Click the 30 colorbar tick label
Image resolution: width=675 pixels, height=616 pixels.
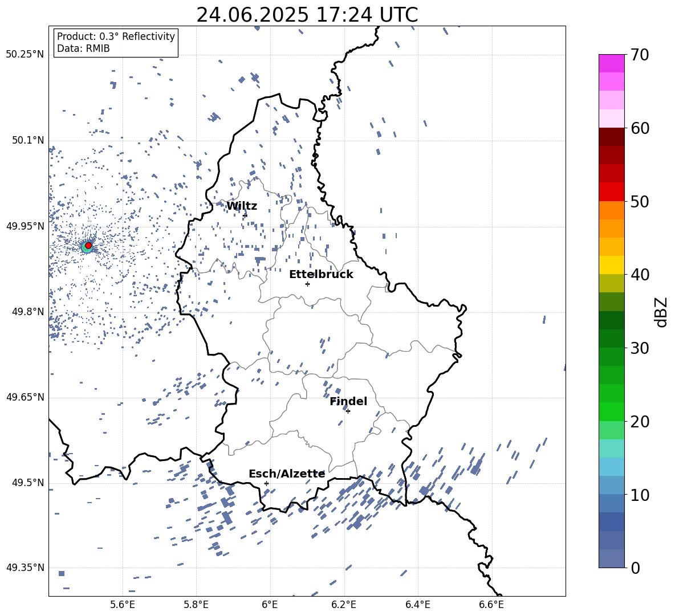[x=640, y=348]
